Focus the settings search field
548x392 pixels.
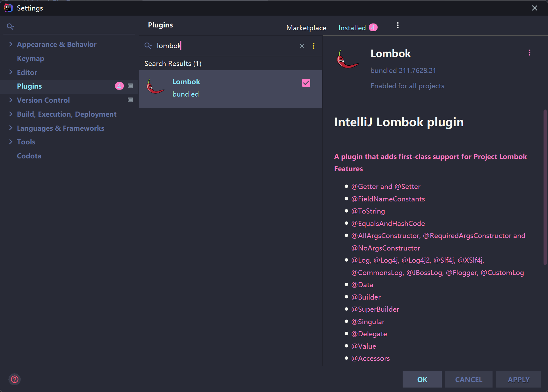coord(73,26)
